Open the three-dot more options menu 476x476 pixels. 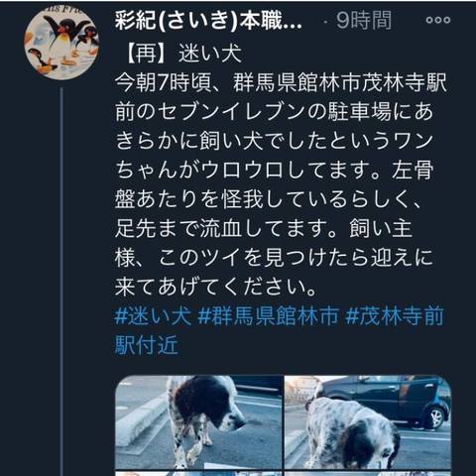437,20
